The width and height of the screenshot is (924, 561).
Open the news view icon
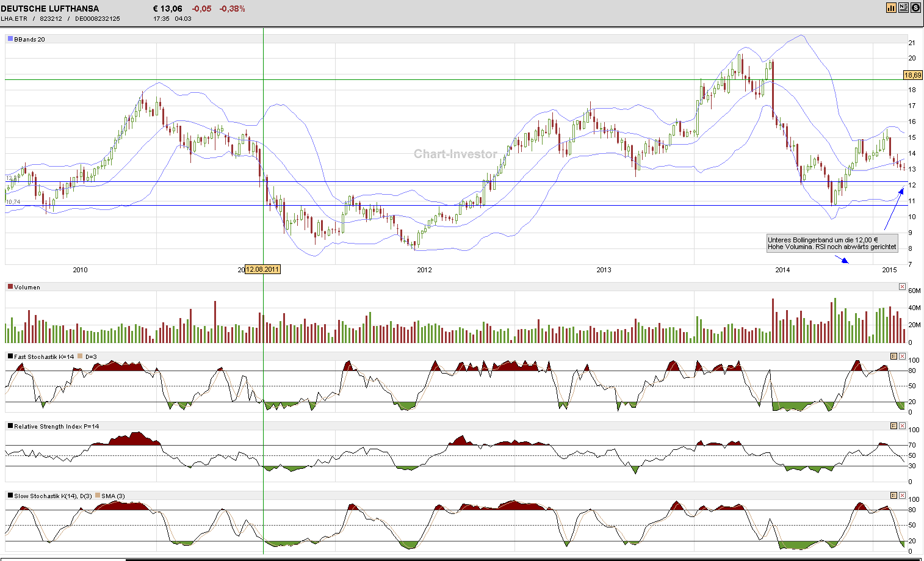coord(903,7)
